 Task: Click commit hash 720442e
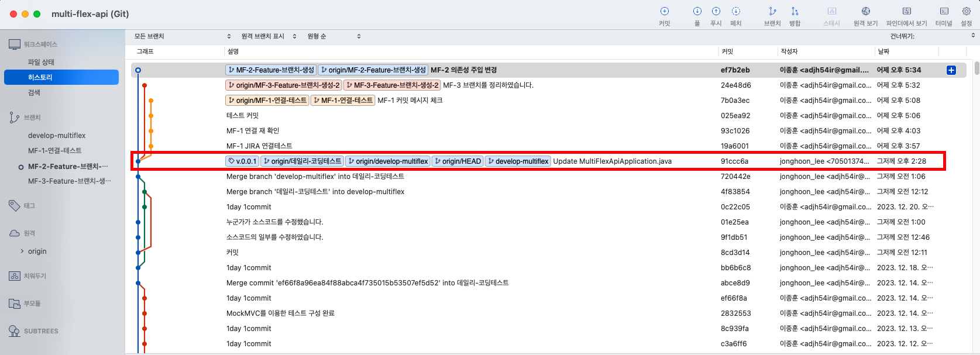coord(735,177)
